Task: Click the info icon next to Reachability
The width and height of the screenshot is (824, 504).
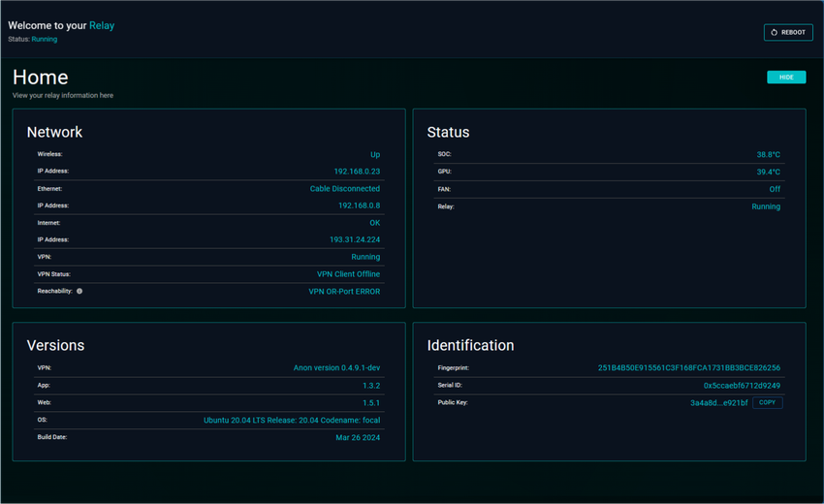Action: pos(79,291)
